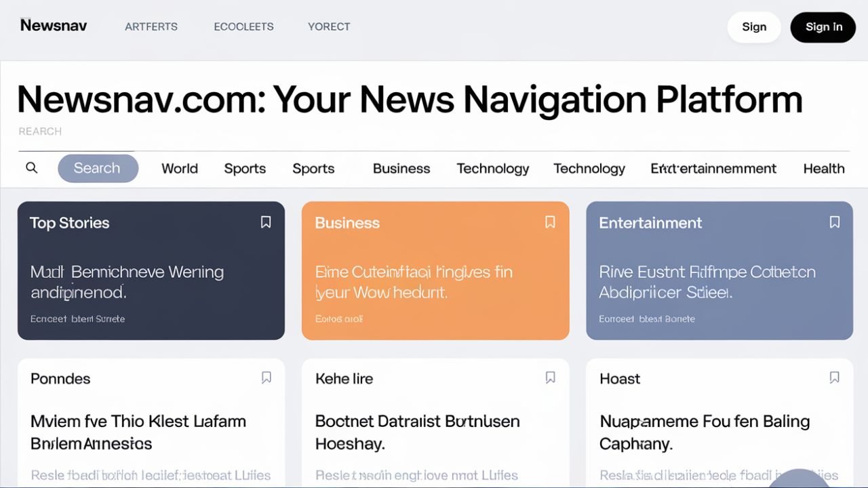Select the Entertainment category tab
The image size is (868, 488).
tap(713, 169)
